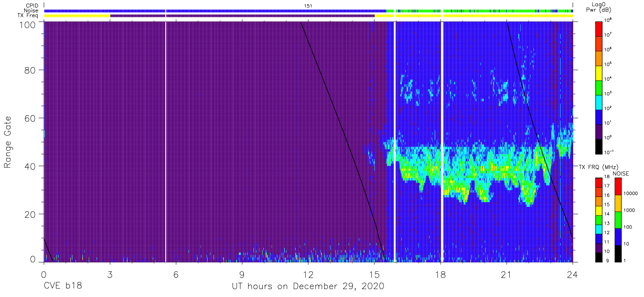This screenshot has width=644, height=297.
Task: Click the white data gap line near 18 UT
Action: [x=442, y=141]
